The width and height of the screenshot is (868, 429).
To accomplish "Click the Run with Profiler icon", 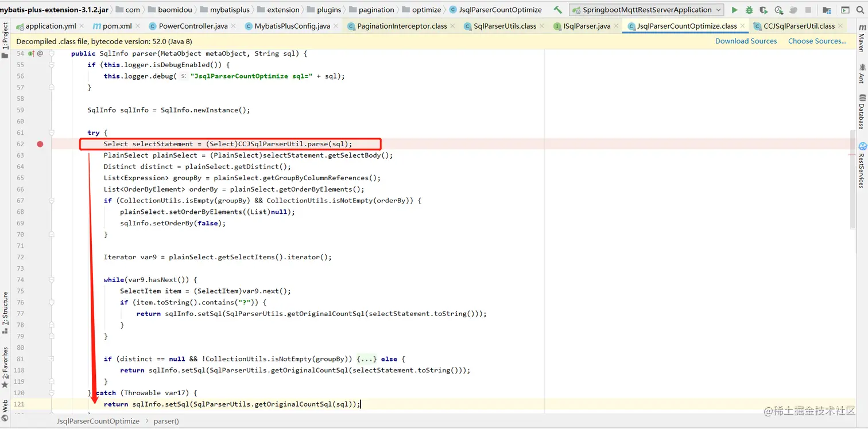I will click(778, 10).
